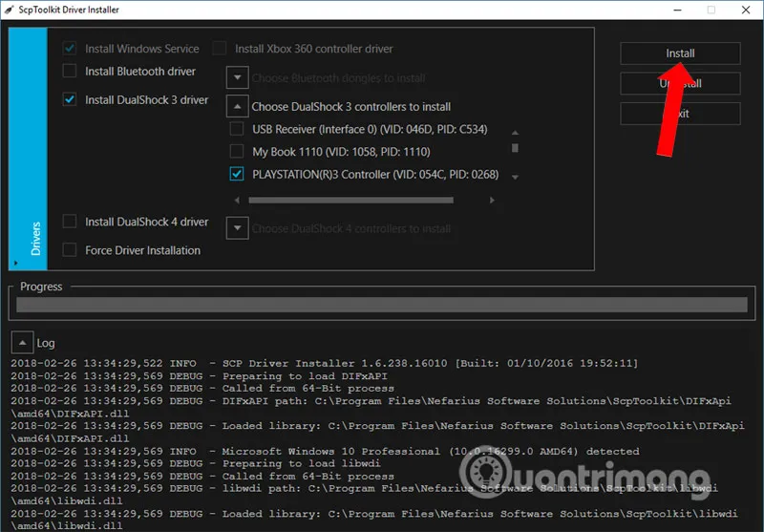Tick the USB Receiver (Interface 0) device
Viewport: 764px width, 532px height.
click(237, 129)
